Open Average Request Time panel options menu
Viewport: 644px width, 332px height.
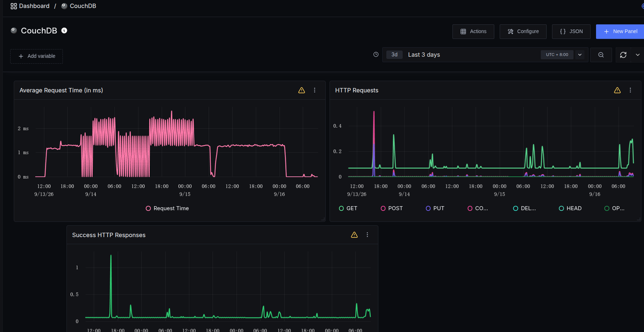click(x=315, y=90)
